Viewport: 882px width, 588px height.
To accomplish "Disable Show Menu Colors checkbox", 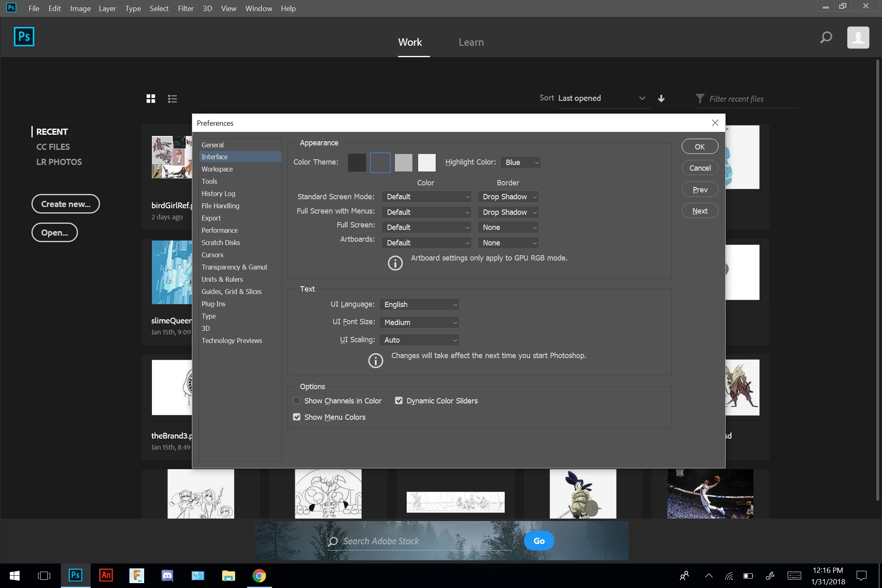I will pos(297,417).
